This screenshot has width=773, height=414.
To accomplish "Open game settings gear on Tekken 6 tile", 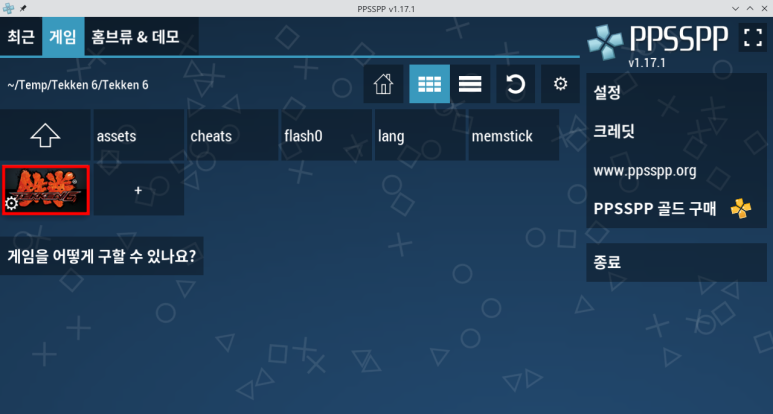I will 11,203.
